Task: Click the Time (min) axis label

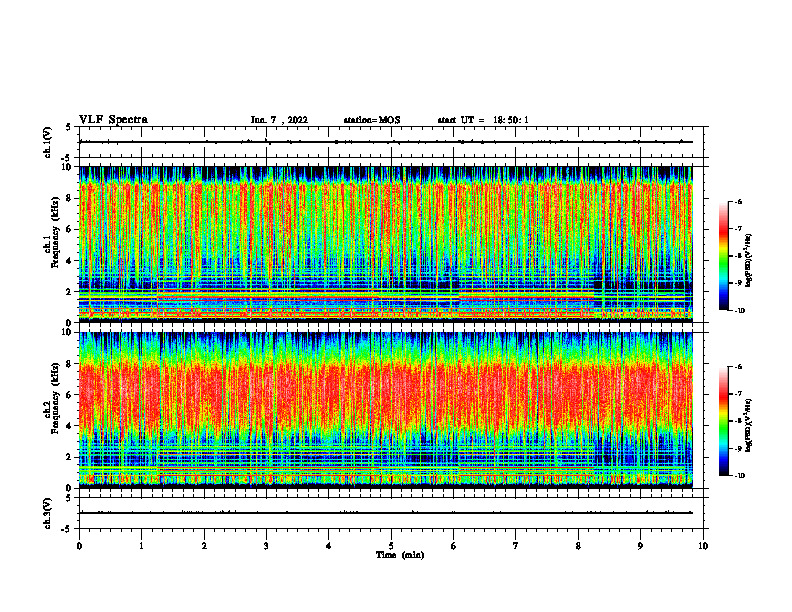Action: click(x=400, y=555)
